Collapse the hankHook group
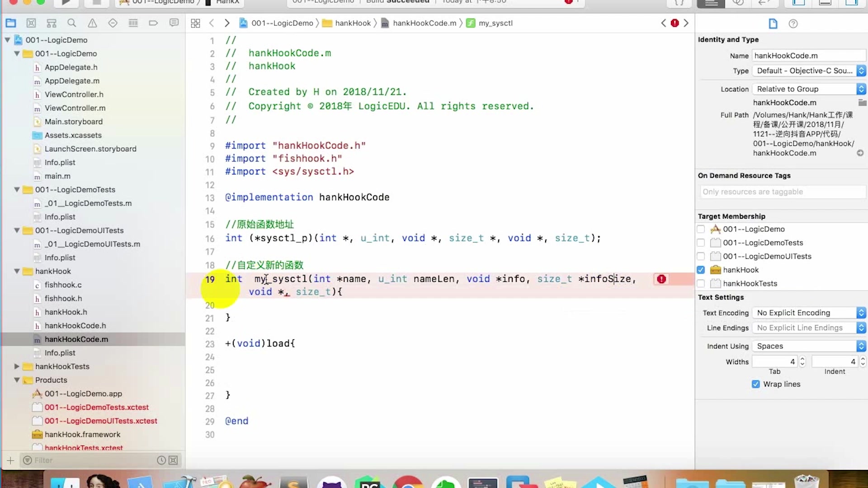Viewport: 868px width, 488px height. [x=17, y=271]
